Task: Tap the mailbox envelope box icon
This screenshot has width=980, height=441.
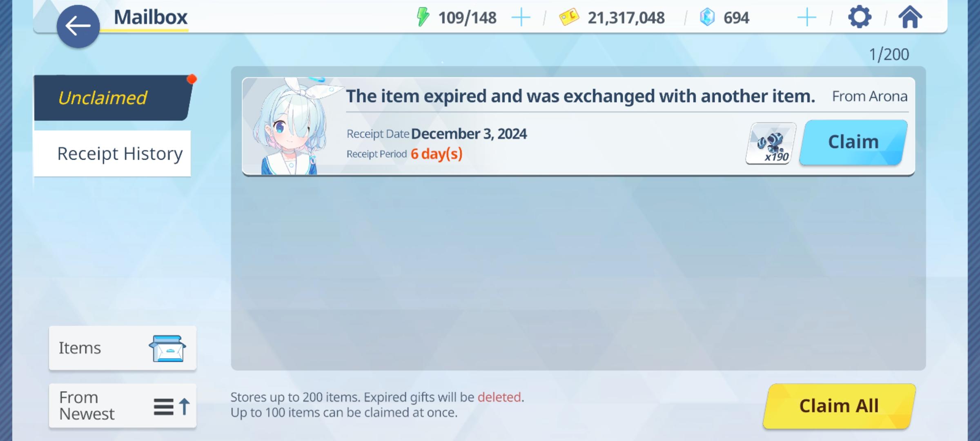Action: [x=167, y=348]
